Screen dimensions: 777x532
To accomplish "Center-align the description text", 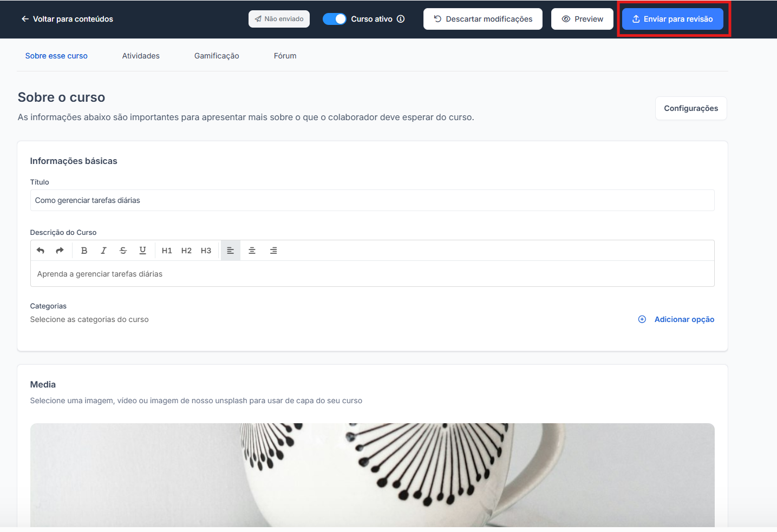I will (252, 251).
